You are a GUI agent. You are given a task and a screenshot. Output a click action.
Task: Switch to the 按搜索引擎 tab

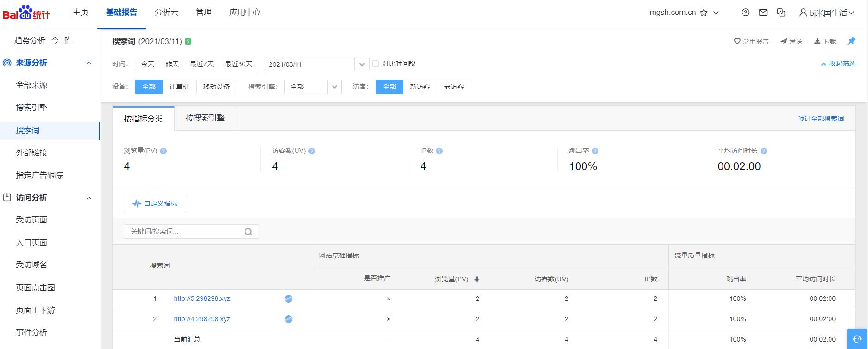[205, 118]
